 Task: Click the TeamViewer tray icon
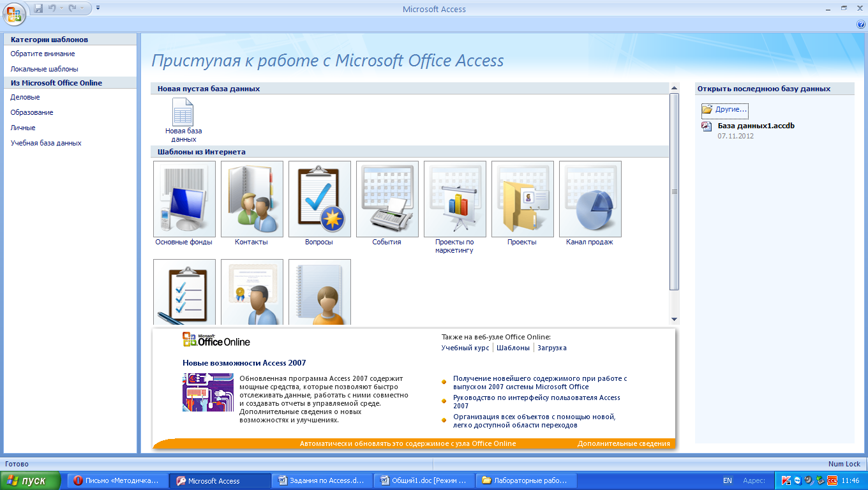797,480
